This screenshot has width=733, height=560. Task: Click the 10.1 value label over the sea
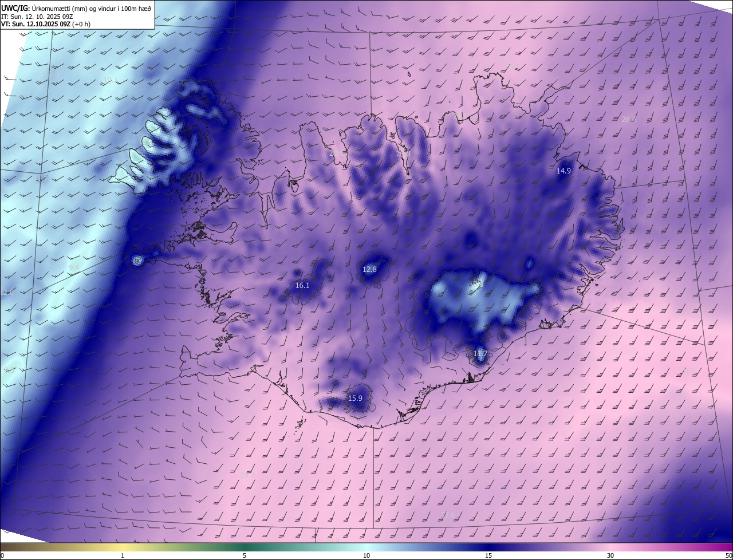111,80
